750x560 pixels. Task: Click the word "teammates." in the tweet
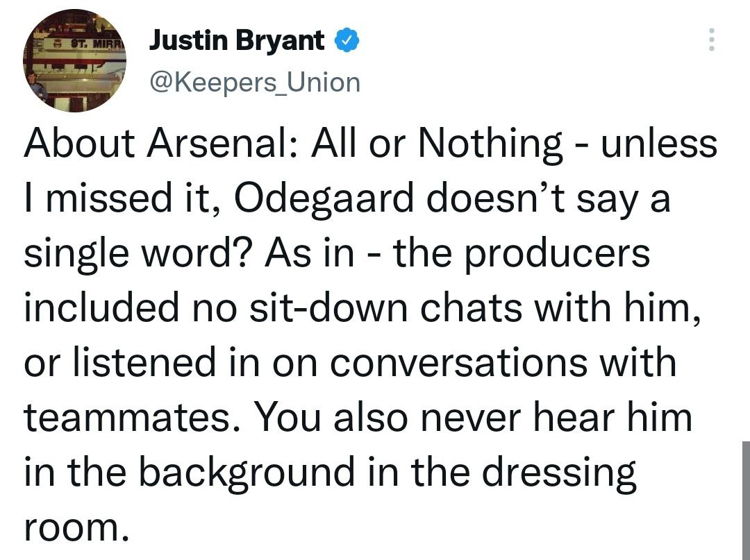[133, 418]
